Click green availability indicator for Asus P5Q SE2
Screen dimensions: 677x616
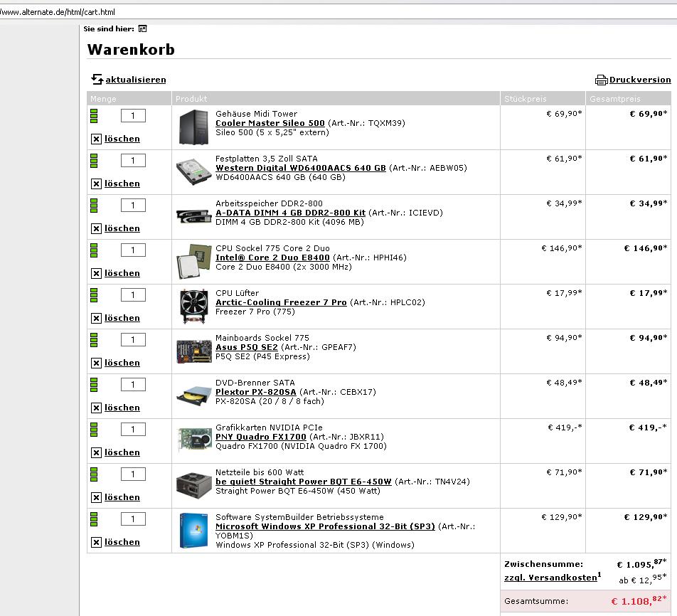click(94, 340)
